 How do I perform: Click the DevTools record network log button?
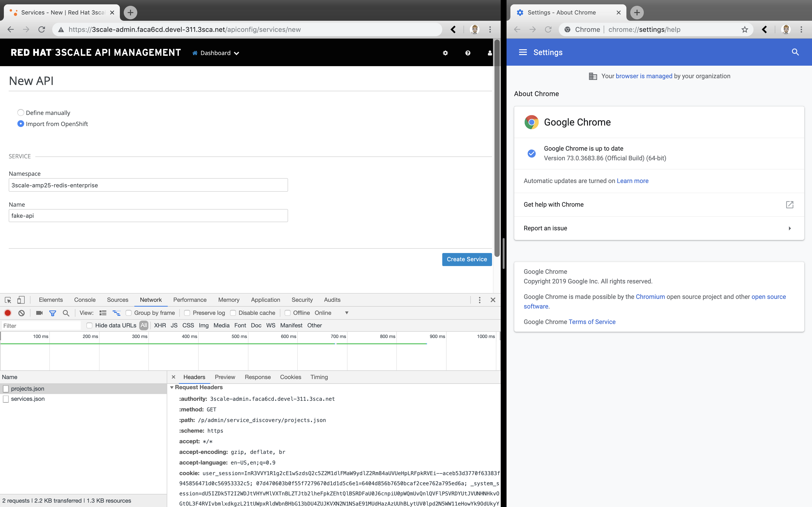pyautogui.click(x=8, y=313)
